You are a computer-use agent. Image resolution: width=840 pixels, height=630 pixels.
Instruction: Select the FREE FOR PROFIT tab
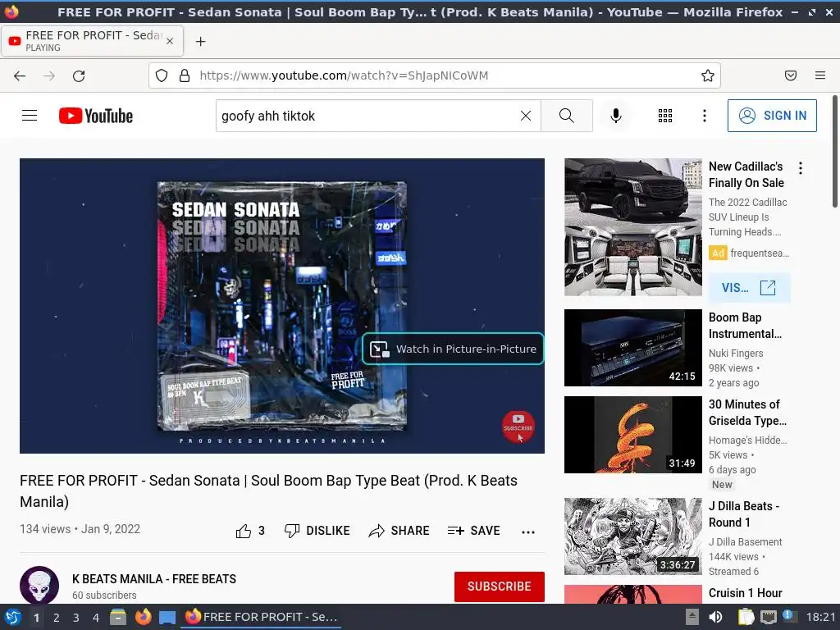click(x=92, y=41)
